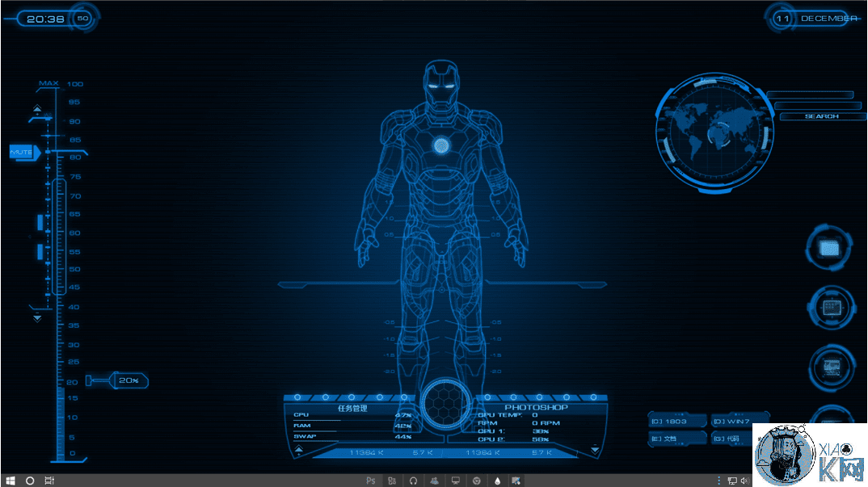This screenshot has height=487, width=868.
Task: Click the volume-down double arrow
Action: 37,318
